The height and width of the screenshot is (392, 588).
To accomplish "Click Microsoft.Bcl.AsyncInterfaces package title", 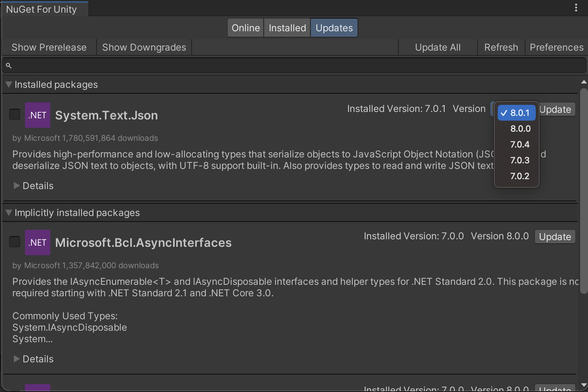I will click(143, 242).
